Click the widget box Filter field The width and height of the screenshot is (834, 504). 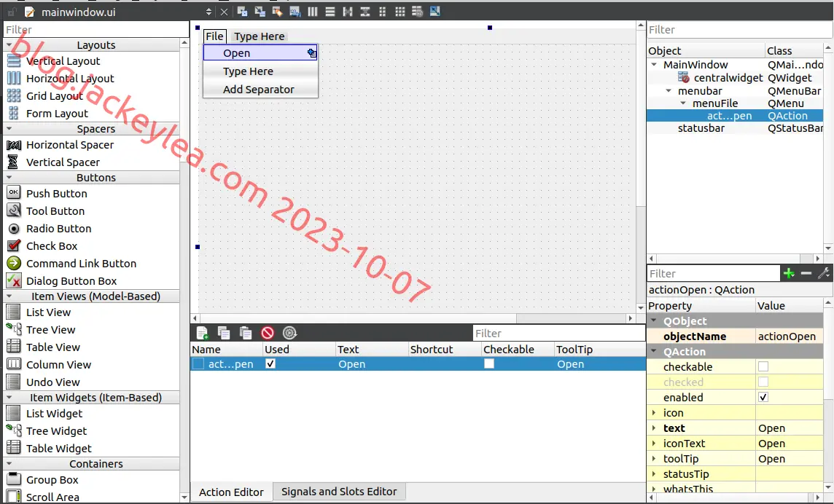pos(96,30)
